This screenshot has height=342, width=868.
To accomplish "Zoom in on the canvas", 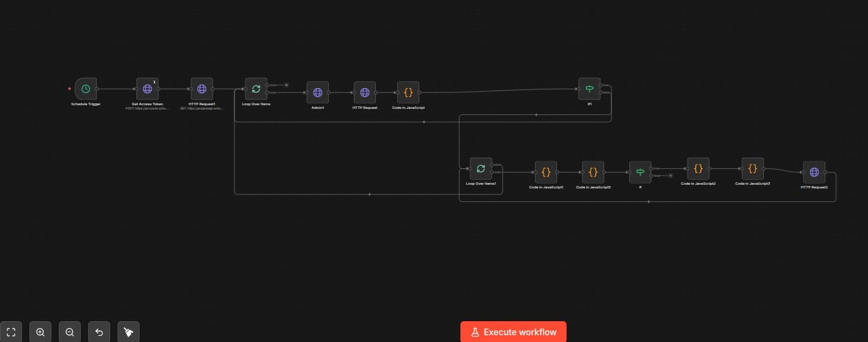I will pos(40,332).
